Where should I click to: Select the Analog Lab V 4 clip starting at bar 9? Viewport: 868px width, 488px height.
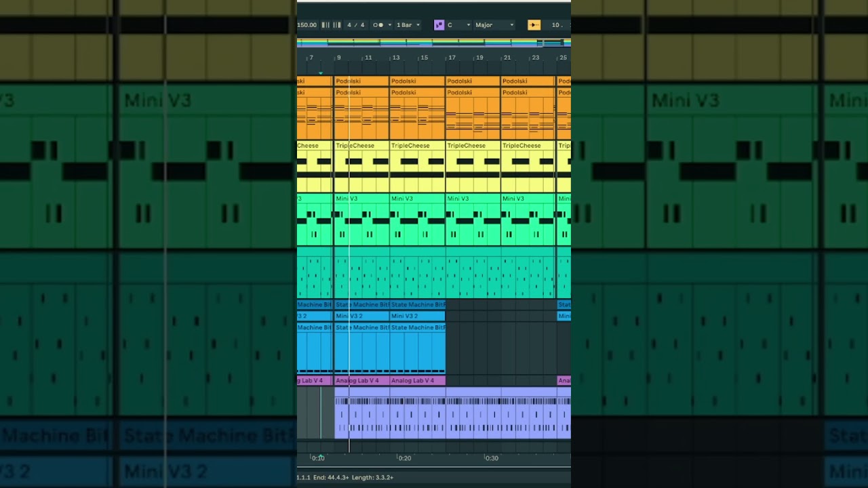tap(361, 381)
